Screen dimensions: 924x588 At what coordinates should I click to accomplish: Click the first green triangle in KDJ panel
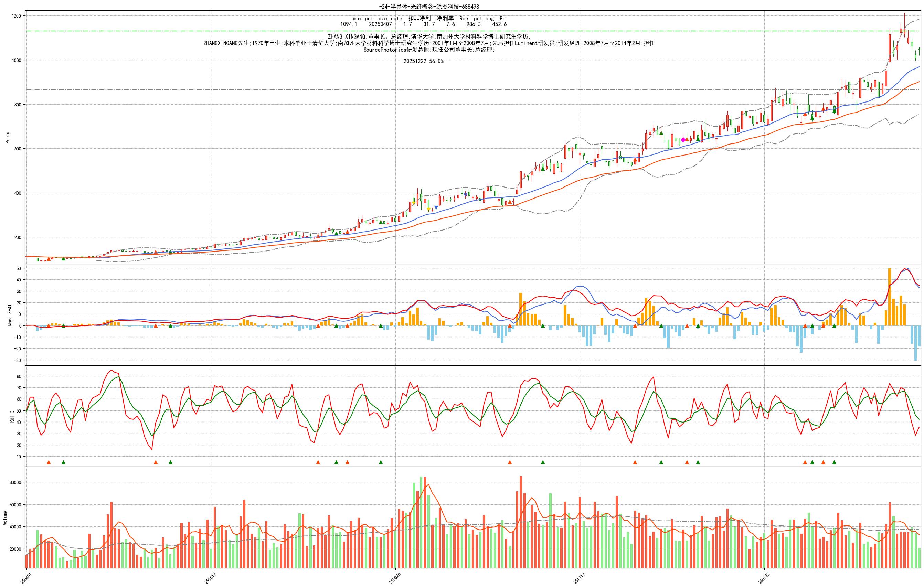pos(64,462)
